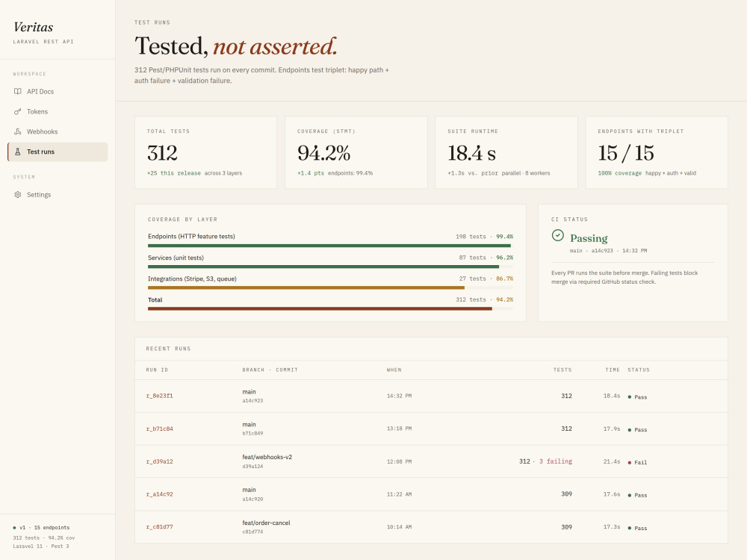Click the WHEN column header
This screenshot has width=747, height=560.
394,370
